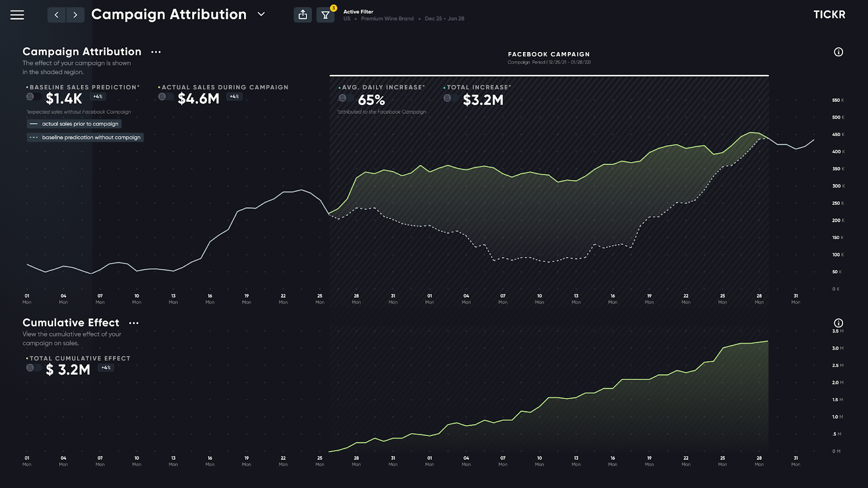Click the info icon for Cumulative Effect chart
Screen dimensions: 868x488
tap(838, 323)
